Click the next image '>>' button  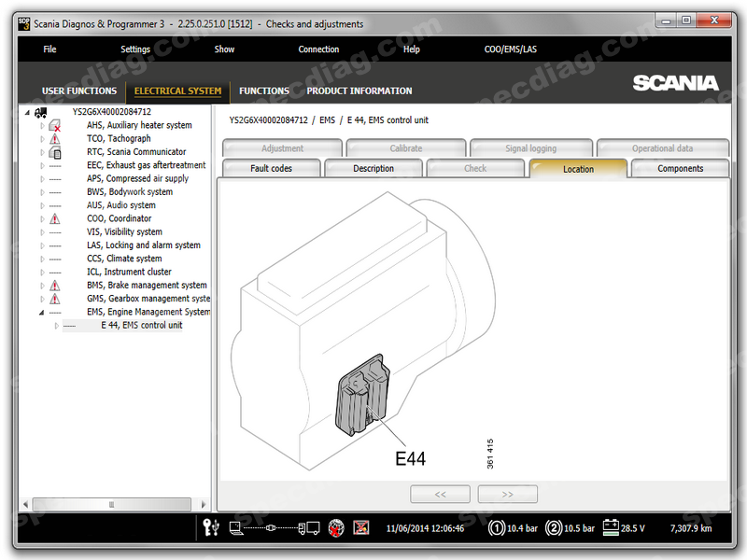coord(507,494)
